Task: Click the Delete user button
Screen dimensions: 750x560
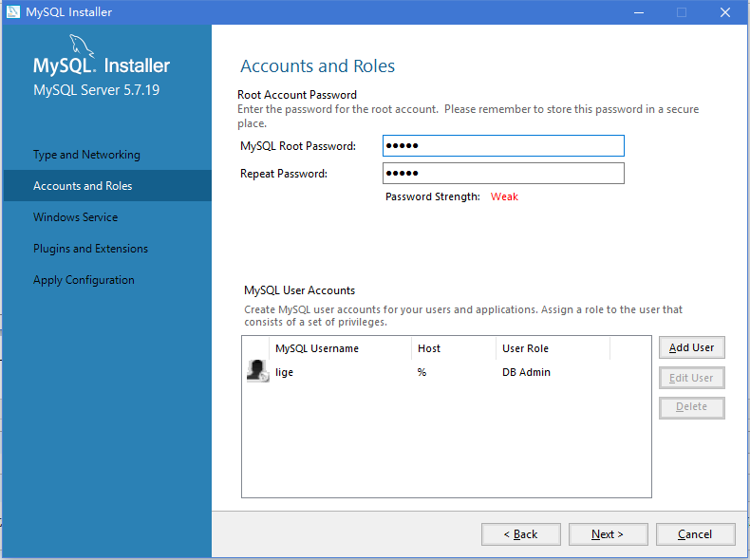Action: point(692,407)
